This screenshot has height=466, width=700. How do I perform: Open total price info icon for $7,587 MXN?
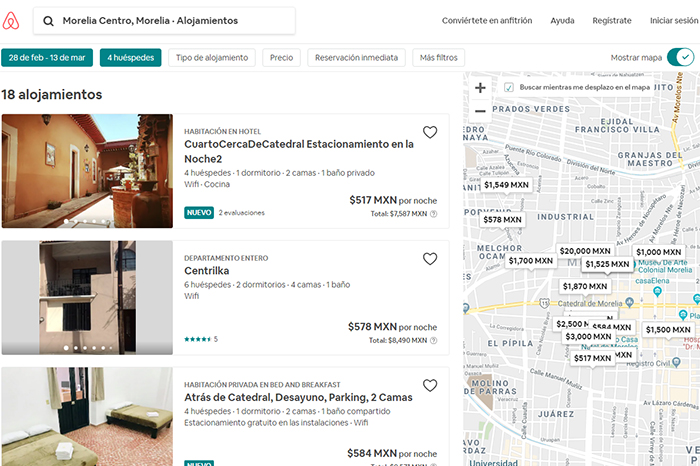(x=433, y=213)
